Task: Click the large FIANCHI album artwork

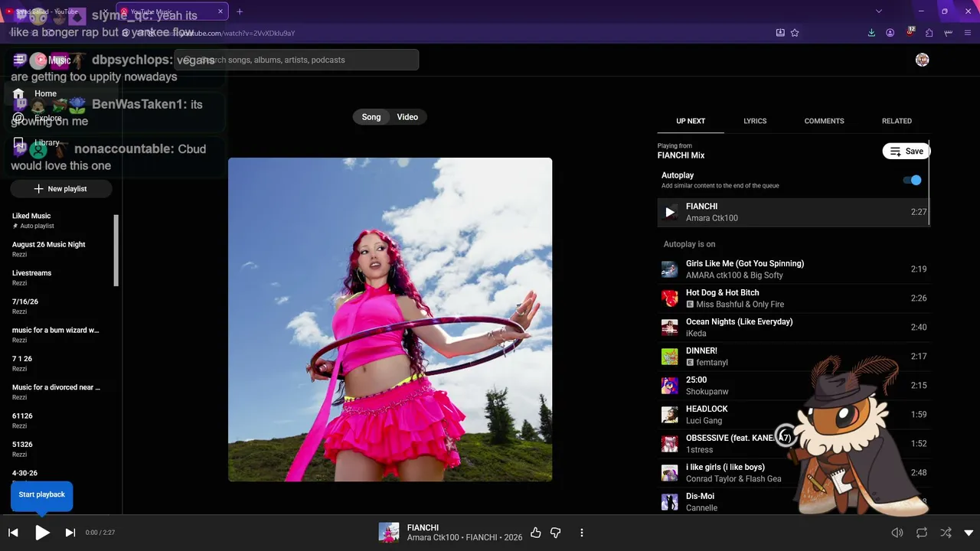Action: [x=390, y=320]
